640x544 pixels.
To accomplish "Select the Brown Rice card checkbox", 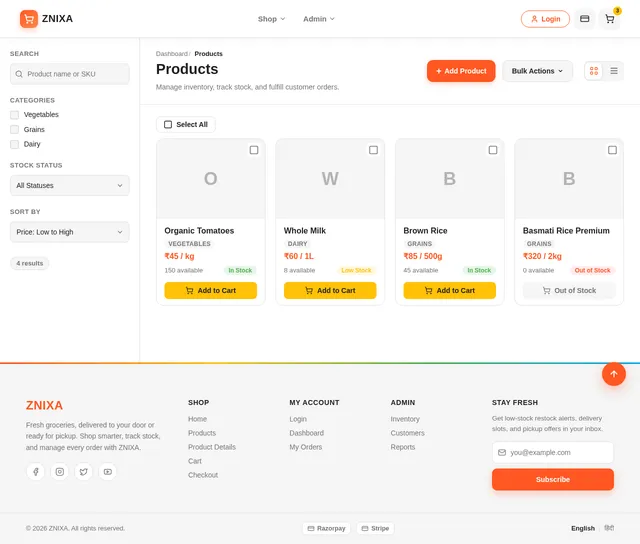I will (x=493, y=150).
